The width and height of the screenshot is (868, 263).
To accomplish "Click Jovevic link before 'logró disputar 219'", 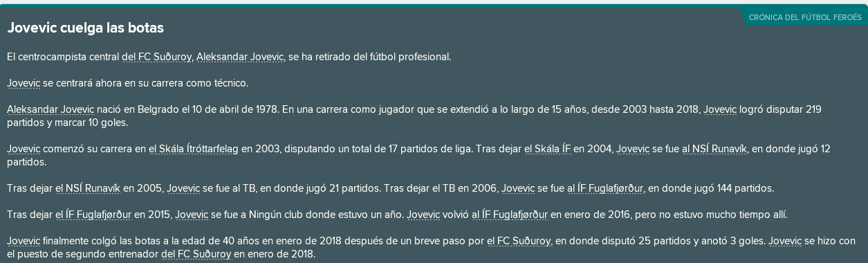I will pos(720,109).
